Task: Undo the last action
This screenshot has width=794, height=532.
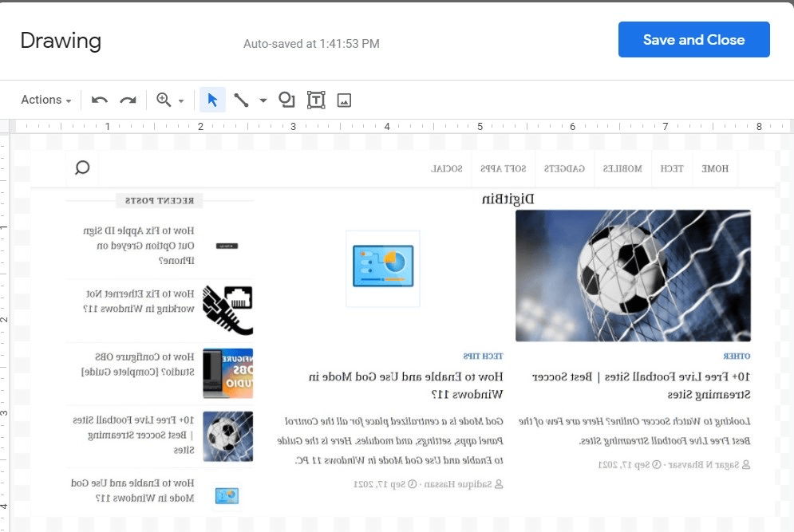Action: pyautogui.click(x=97, y=100)
